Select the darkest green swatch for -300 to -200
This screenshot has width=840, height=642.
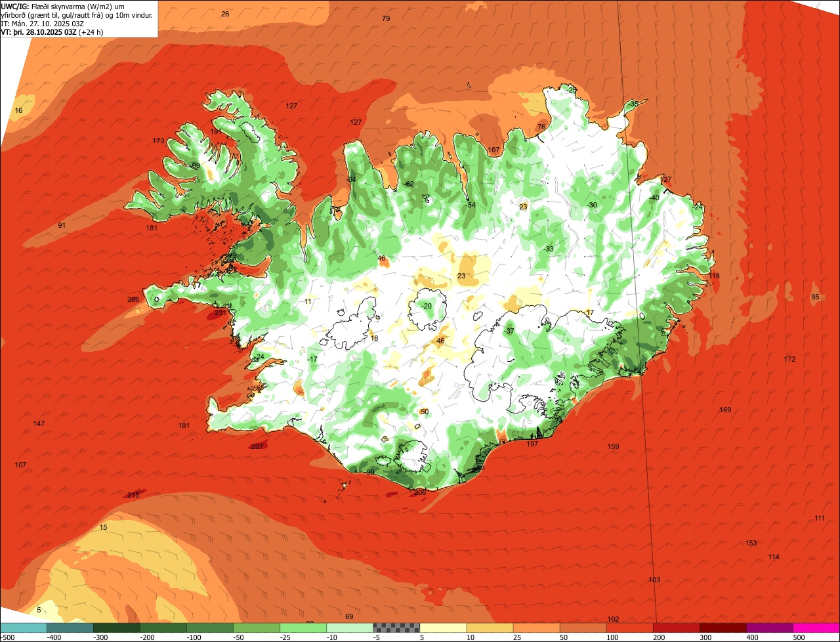117,628
